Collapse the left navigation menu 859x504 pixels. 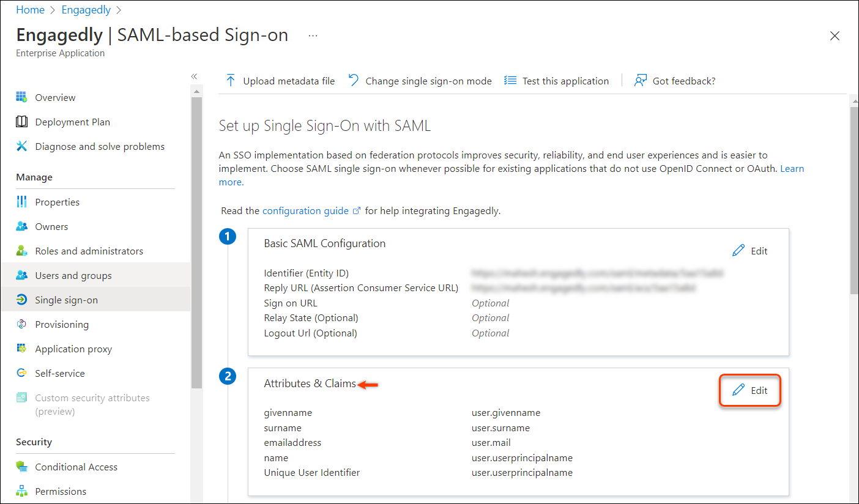[194, 76]
